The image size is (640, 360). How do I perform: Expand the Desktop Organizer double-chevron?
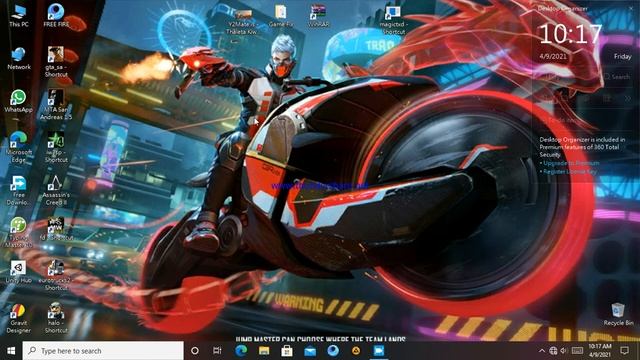627,98
